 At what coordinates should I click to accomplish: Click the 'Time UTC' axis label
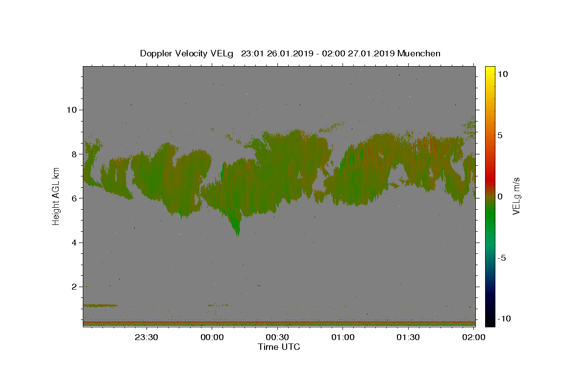(x=279, y=347)
